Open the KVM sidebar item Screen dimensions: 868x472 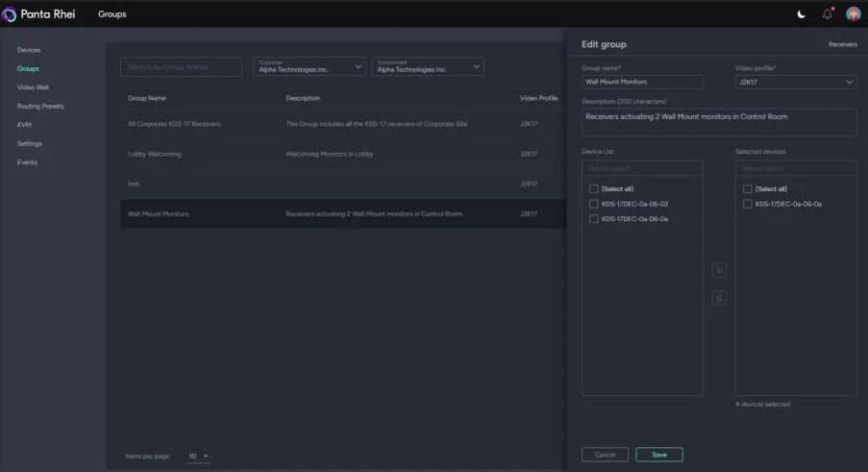24,125
